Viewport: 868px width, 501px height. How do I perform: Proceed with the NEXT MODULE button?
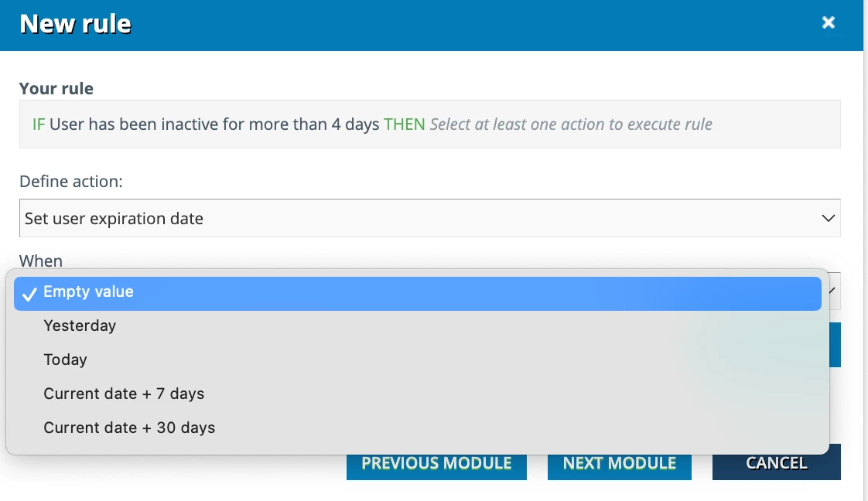point(620,464)
